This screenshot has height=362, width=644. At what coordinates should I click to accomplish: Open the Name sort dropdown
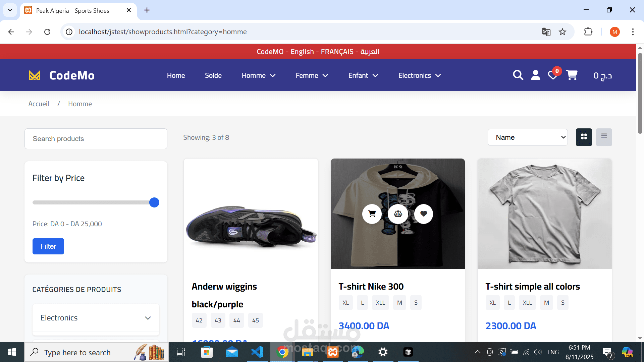pos(528,137)
